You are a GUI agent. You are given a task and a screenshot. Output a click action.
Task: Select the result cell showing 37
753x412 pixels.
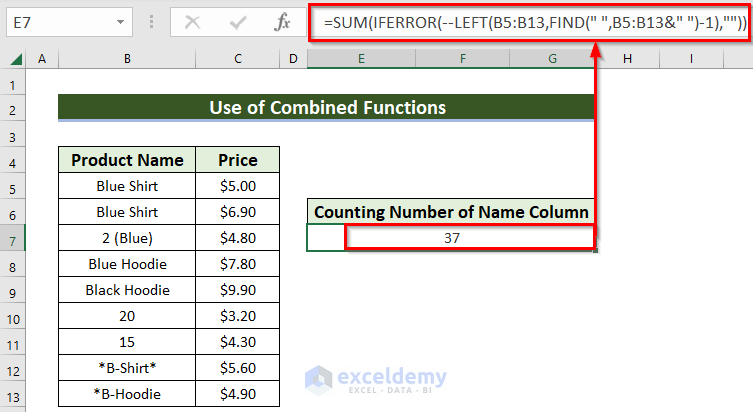pos(451,238)
